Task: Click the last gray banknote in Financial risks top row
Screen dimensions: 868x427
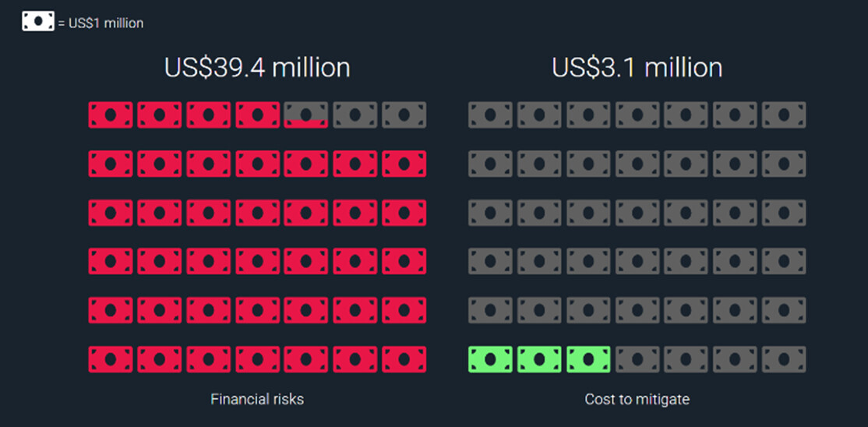Action: (404, 115)
